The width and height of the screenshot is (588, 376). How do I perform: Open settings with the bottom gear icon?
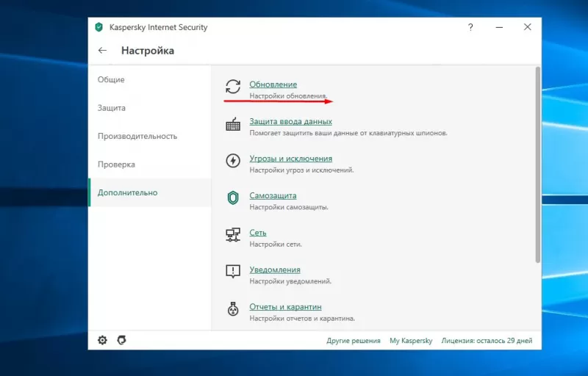(102, 340)
